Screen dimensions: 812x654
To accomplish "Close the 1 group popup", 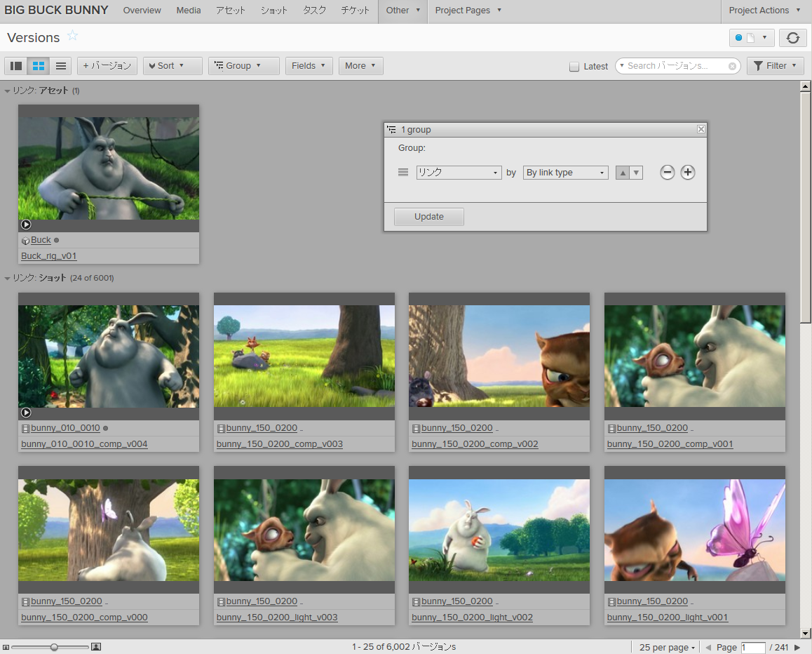I will pyautogui.click(x=701, y=129).
